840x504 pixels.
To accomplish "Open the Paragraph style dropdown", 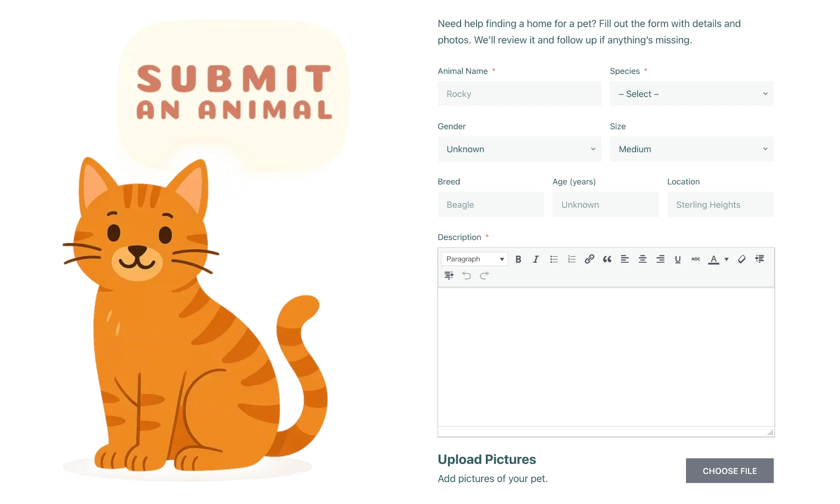I will [474, 259].
